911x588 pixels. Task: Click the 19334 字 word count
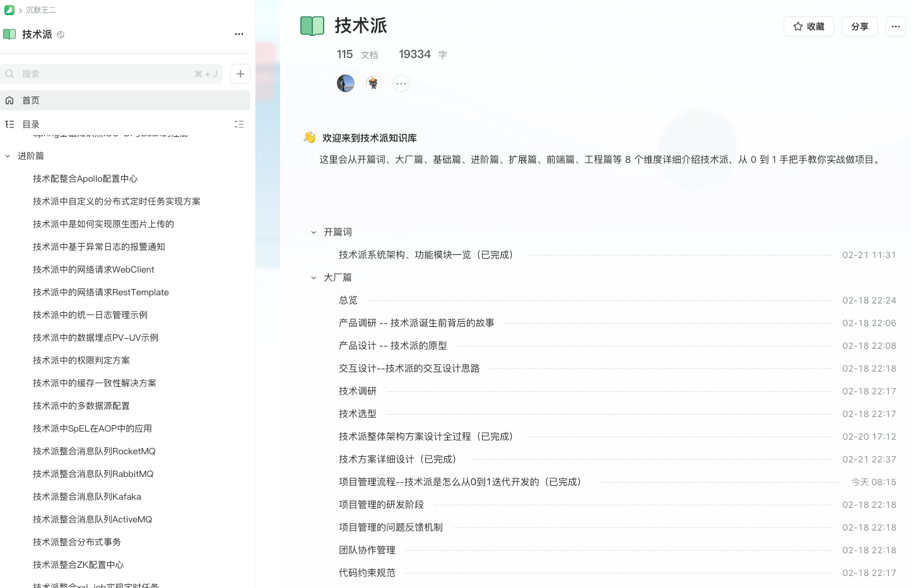pos(423,55)
